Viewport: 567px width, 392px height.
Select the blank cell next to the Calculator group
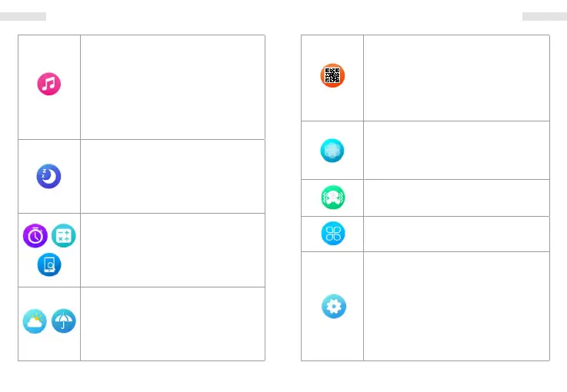(172, 250)
